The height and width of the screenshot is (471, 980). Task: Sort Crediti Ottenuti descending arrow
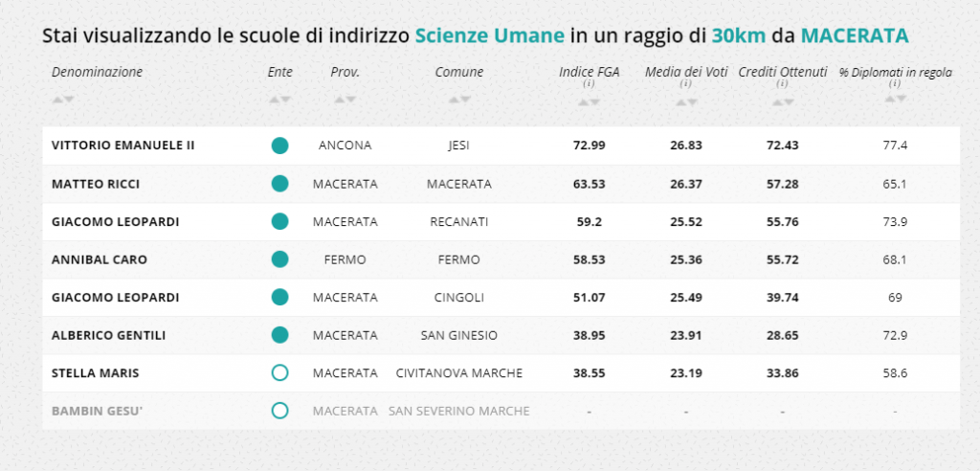coord(789,102)
